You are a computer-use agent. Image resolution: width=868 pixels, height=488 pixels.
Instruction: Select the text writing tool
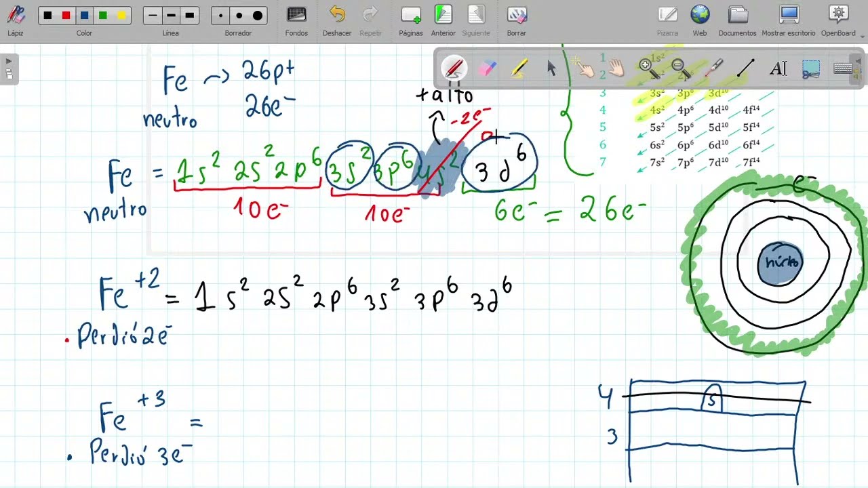click(778, 68)
